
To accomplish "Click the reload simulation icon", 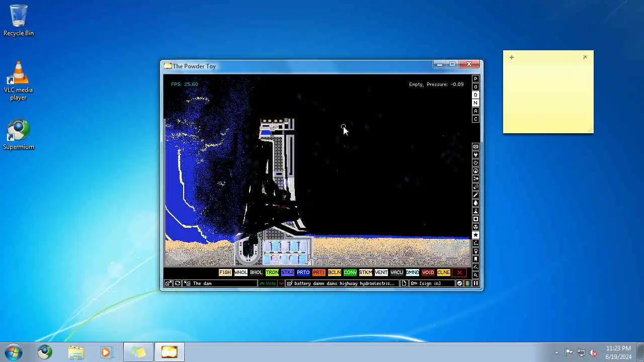I will [x=177, y=284].
